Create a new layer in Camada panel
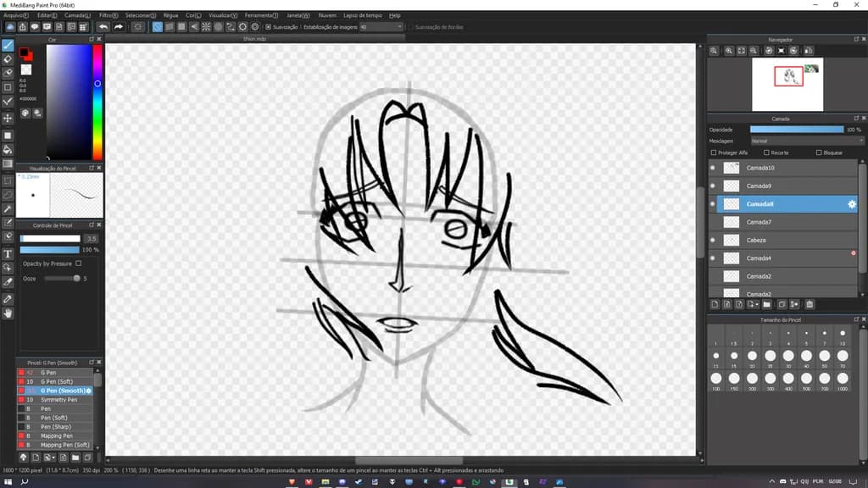The height and width of the screenshot is (488, 868). [715, 304]
